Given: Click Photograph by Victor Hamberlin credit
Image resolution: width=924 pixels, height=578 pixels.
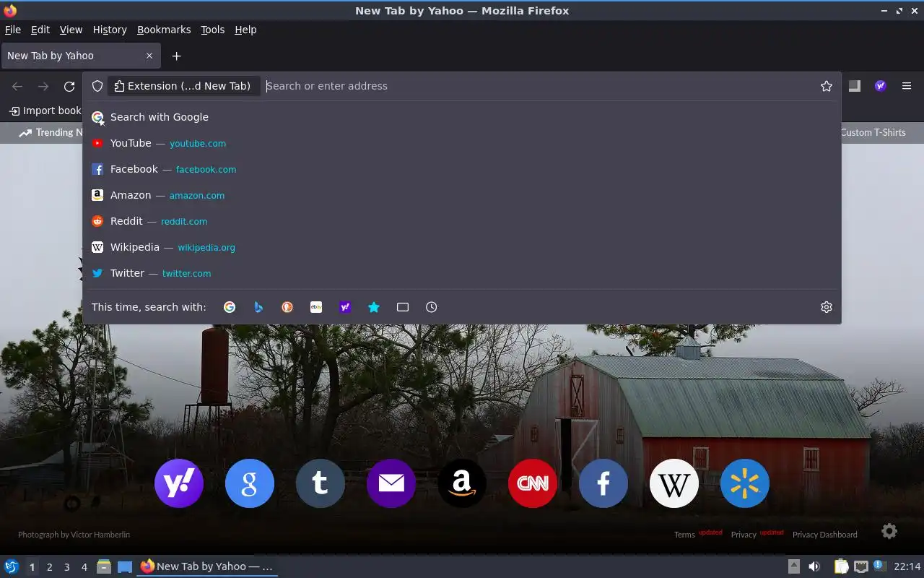Looking at the screenshot, I should [x=74, y=535].
